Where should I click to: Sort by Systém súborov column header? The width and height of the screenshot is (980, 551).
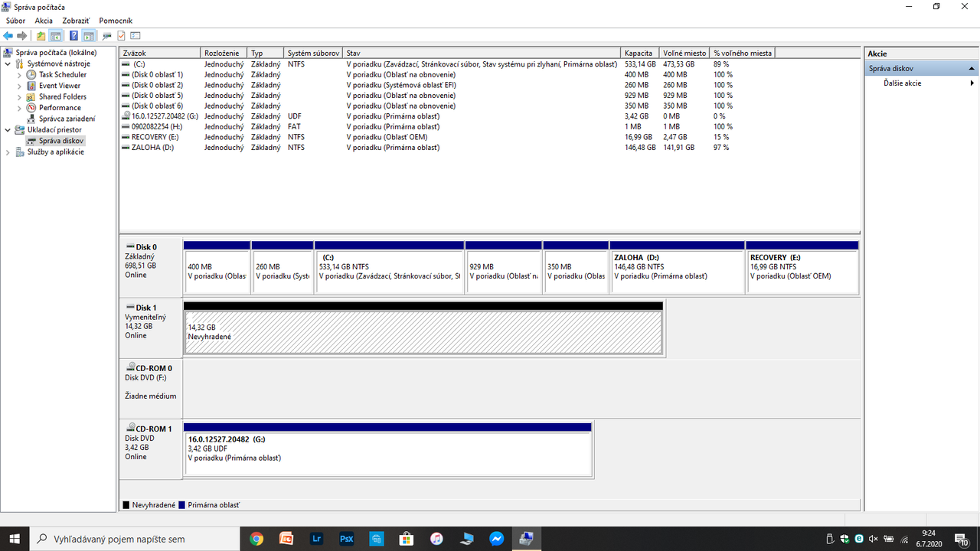(x=313, y=53)
